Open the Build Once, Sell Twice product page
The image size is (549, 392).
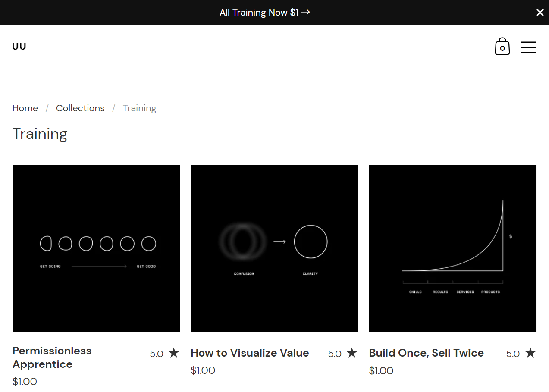pos(426,353)
